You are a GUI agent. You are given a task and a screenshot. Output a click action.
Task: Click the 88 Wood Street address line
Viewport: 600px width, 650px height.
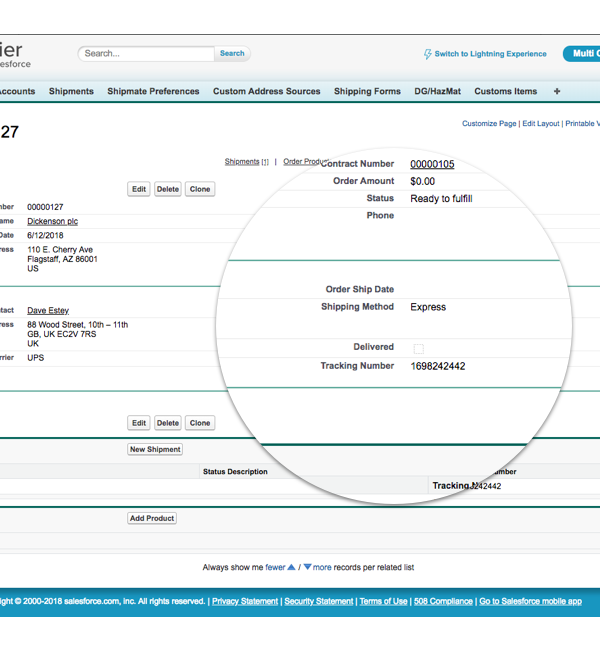pos(78,325)
